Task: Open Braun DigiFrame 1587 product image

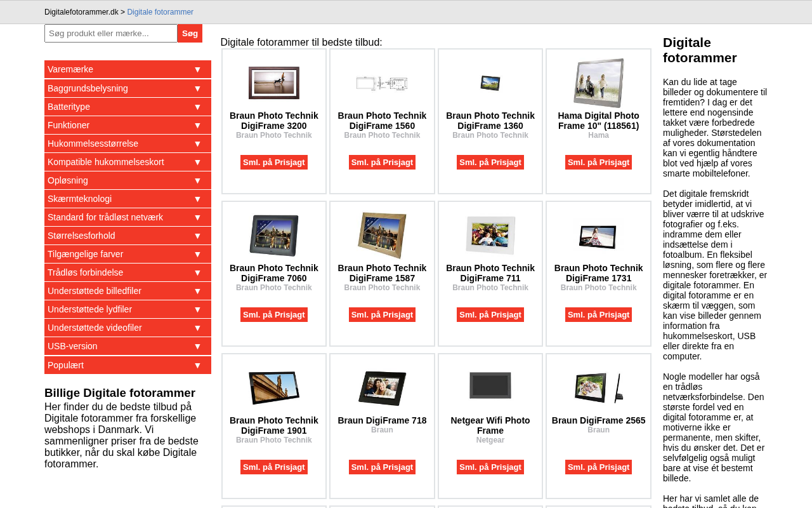Action: (382, 236)
